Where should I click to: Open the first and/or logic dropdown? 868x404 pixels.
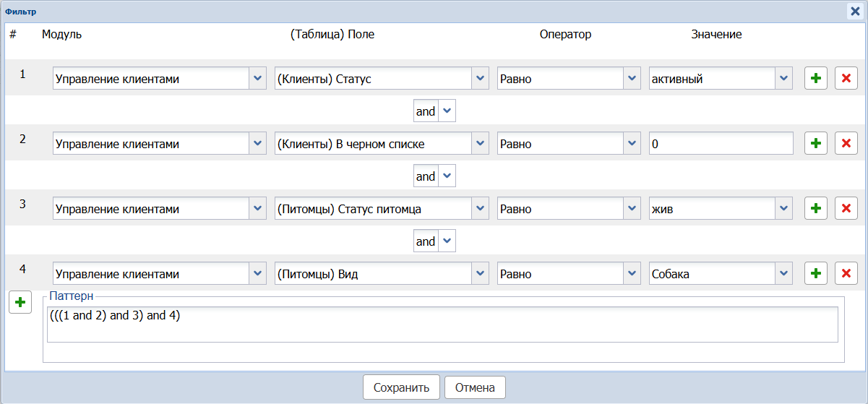[x=447, y=111]
